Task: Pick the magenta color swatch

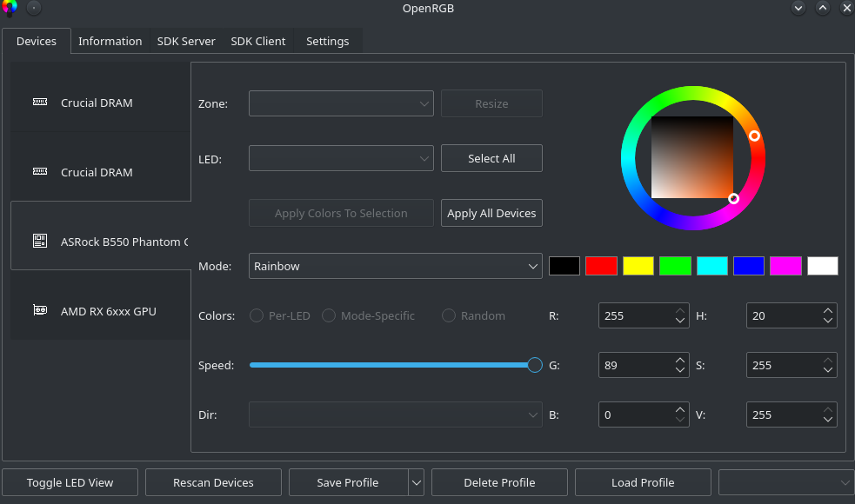Action: tap(785, 266)
